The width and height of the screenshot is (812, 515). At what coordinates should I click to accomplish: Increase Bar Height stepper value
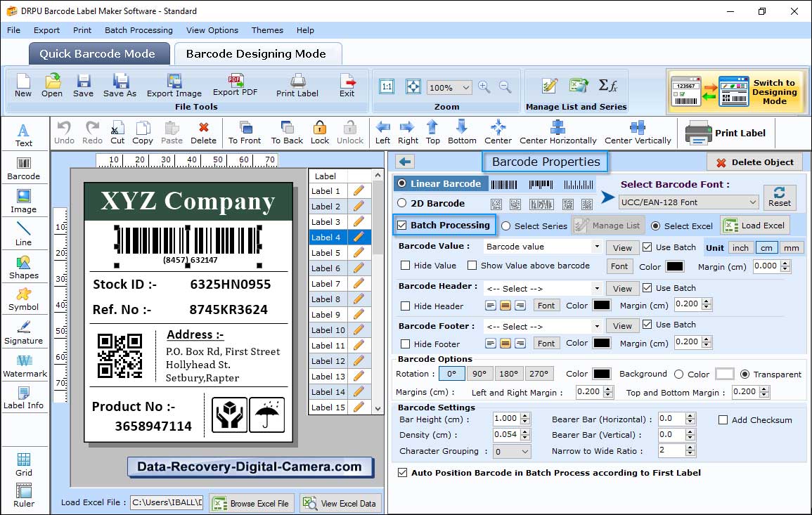[x=525, y=416]
